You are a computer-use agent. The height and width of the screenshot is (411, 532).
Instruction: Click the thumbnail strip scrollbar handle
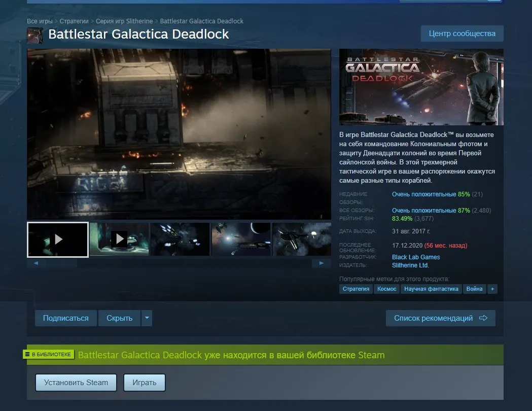coord(61,263)
